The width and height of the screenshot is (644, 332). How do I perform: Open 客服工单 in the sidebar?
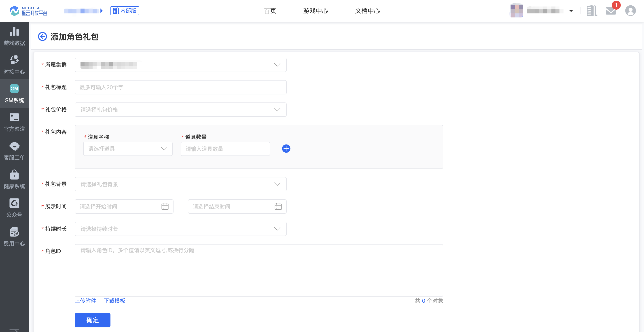coord(14,151)
